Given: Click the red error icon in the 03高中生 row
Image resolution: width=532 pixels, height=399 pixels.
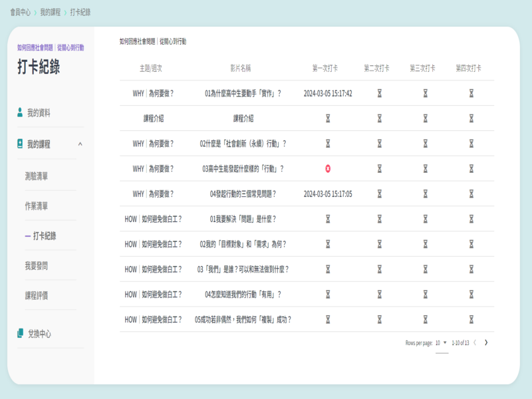Looking at the screenshot, I should tap(328, 169).
